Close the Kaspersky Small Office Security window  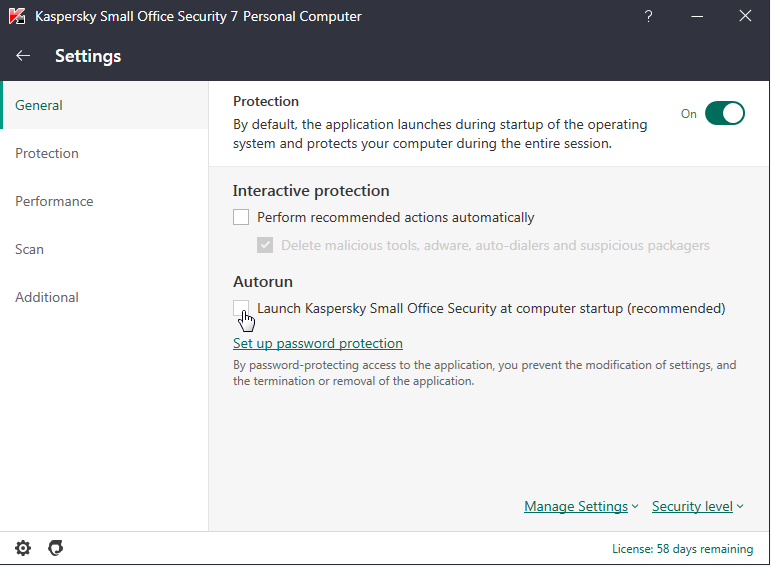745,16
